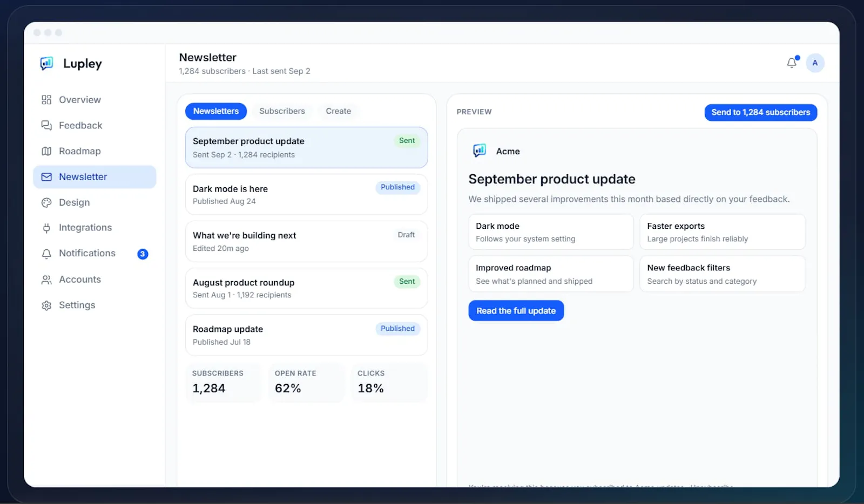Send to 1,284 subscribers
The image size is (864, 504).
760,112
